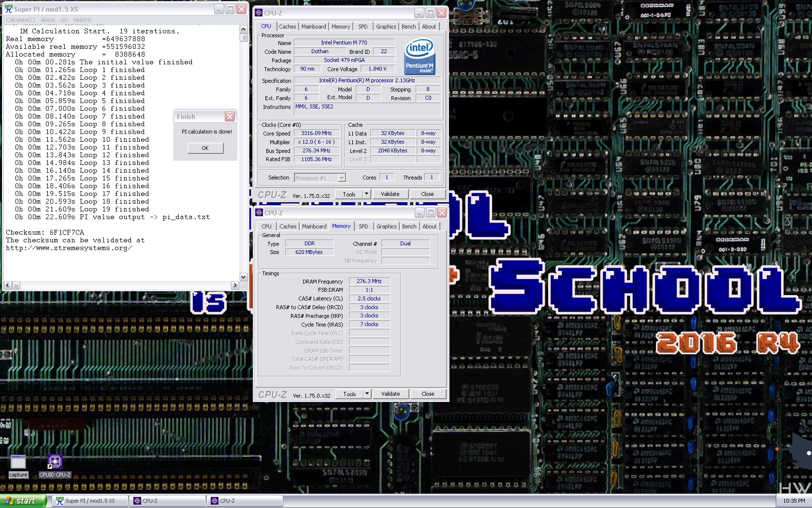Image resolution: width=812 pixels, height=508 pixels.
Task: Select CPU tab in lower CPU-Z window
Action: point(267,226)
